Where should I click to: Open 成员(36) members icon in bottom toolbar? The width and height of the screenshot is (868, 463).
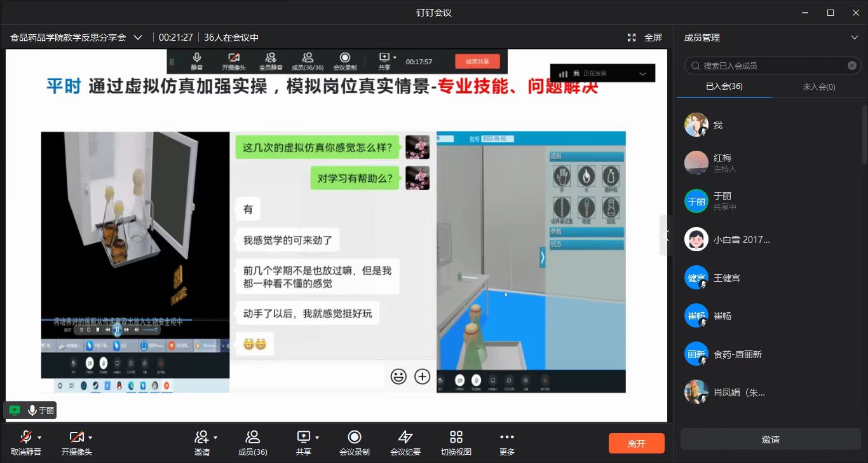click(252, 438)
